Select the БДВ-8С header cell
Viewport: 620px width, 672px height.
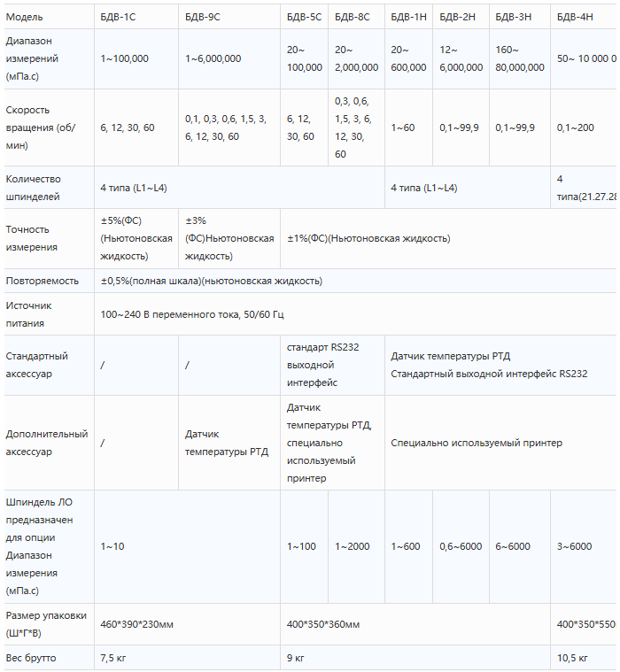click(356, 17)
